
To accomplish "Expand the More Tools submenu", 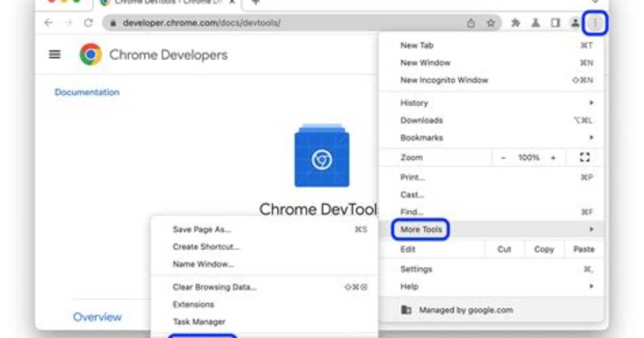I will [491, 229].
